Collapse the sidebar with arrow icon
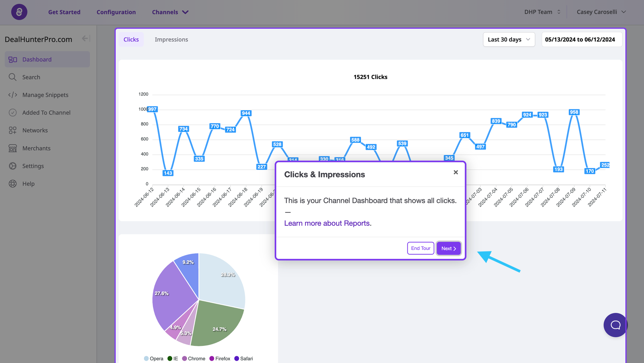 tap(85, 39)
